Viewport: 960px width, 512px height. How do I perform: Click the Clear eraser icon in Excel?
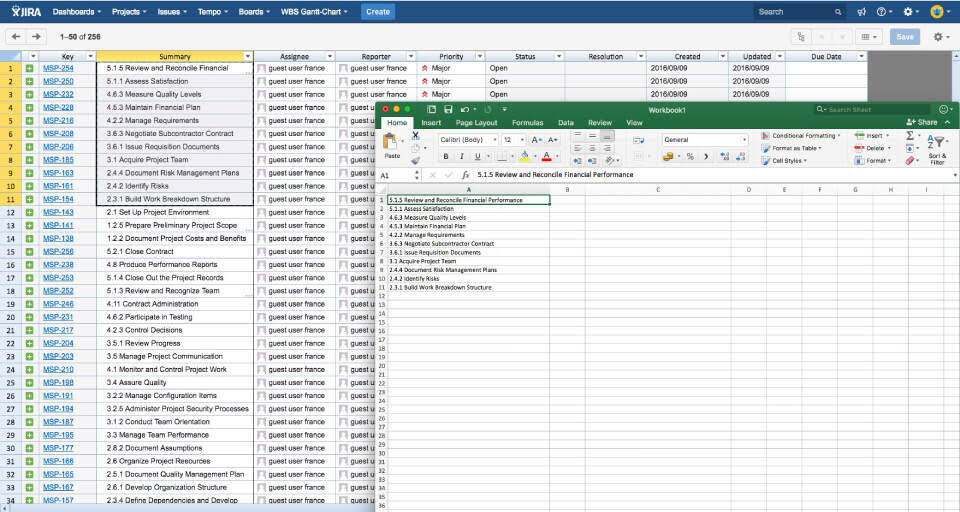coord(910,161)
